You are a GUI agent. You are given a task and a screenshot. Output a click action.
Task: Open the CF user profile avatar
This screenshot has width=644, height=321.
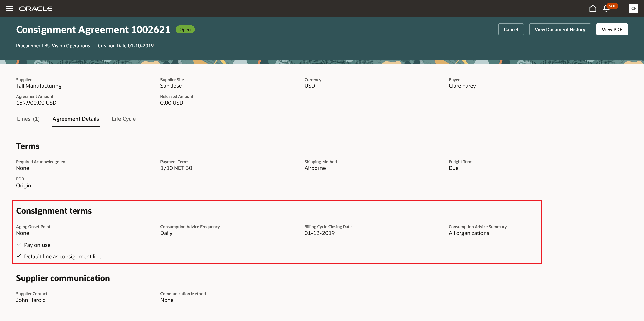click(x=633, y=8)
